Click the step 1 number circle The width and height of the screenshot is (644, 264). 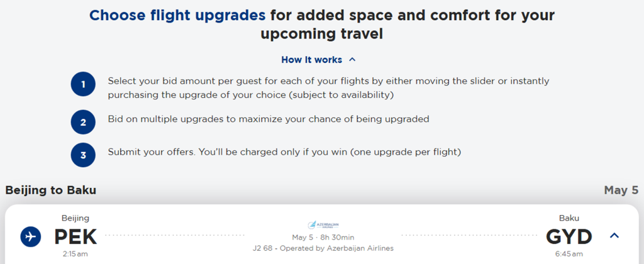pos(83,84)
